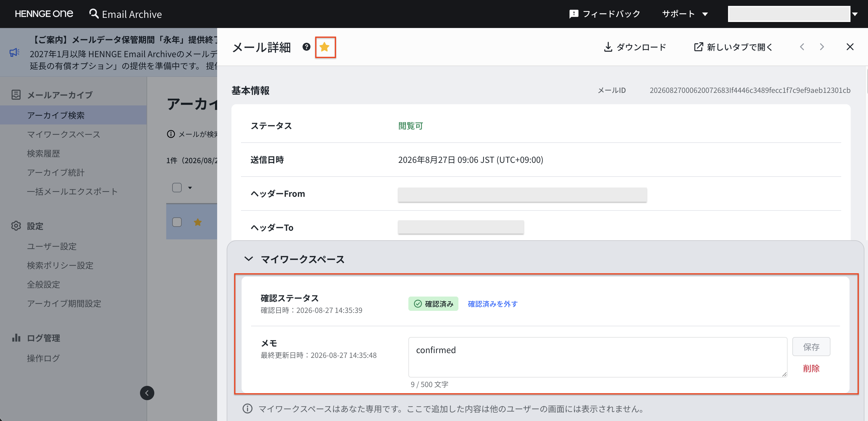Open アーカイブ期間設定 in the sidebar

coord(64,303)
